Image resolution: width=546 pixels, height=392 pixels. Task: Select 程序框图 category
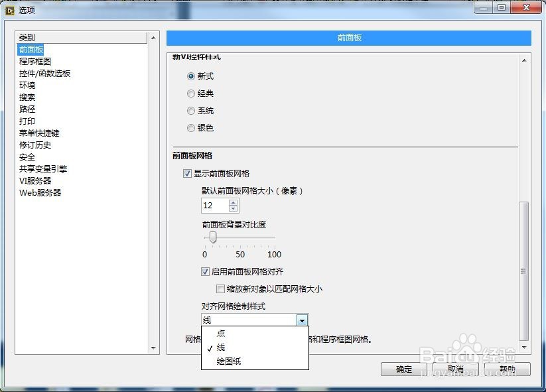[x=35, y=61]
